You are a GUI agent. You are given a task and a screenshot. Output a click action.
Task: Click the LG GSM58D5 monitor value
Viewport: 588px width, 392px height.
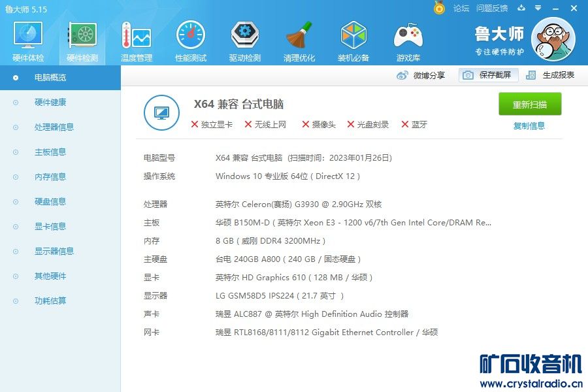click(x=280, y=296)
